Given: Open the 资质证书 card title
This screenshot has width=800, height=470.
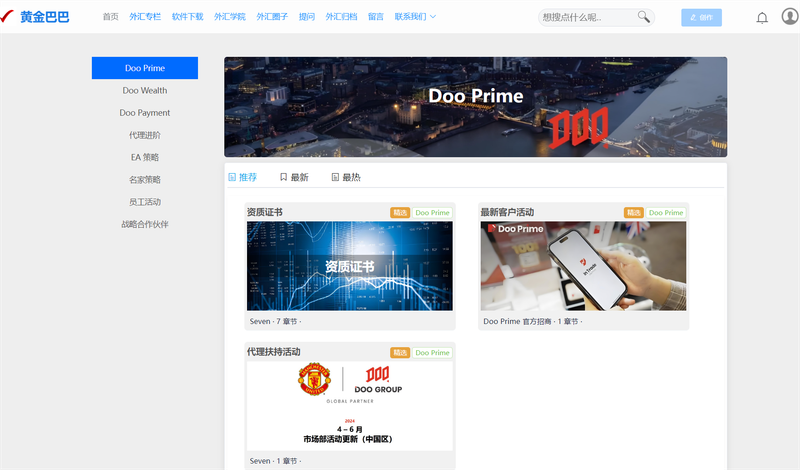Looking at the screenshot, I should click(264, 212).
